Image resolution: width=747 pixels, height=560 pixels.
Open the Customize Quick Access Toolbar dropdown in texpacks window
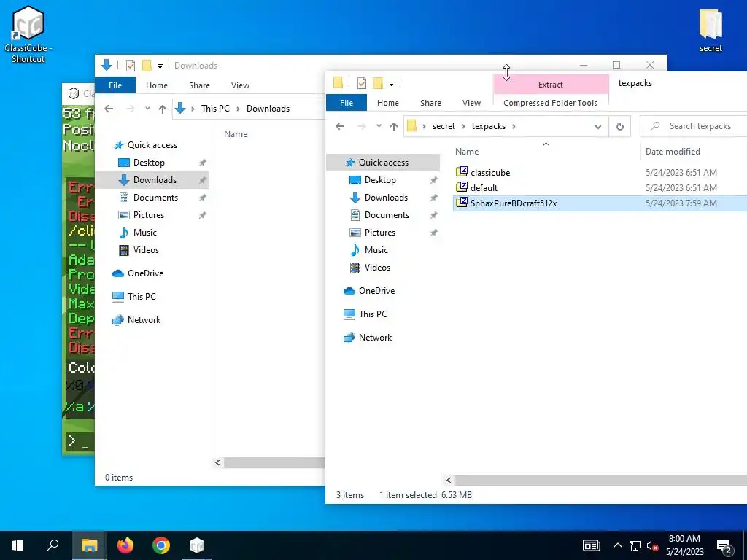tap(391, 83)
